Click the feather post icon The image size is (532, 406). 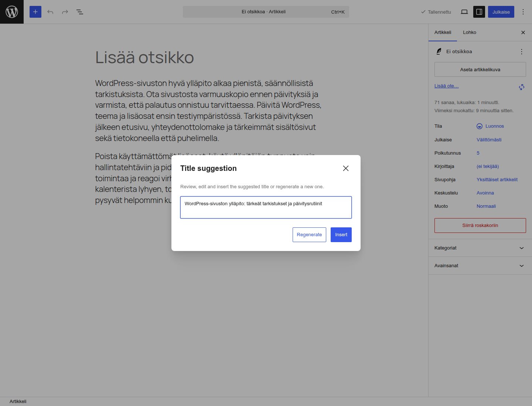(x=439, y=52)
